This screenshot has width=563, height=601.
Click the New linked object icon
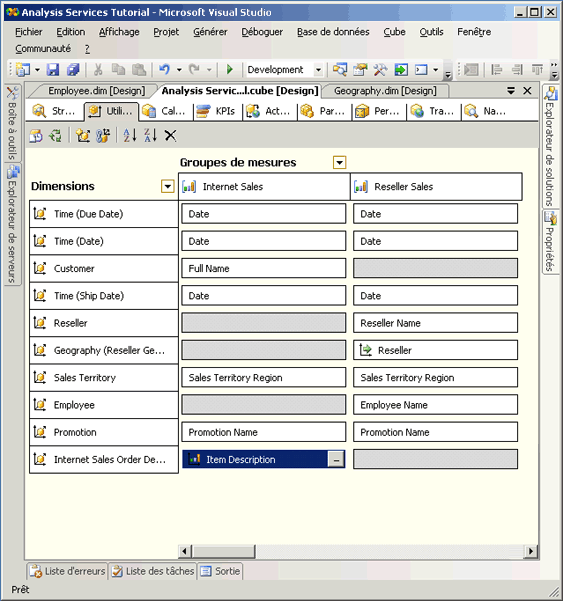coord(103,136)
